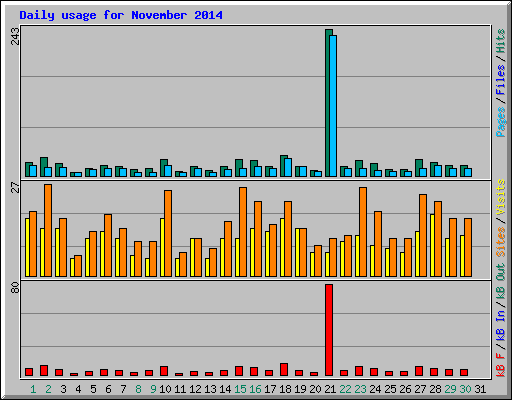Click the orange Visits bar for day 27
The image size is (512, 400).
pyautogui.click(x=423, y=235)
